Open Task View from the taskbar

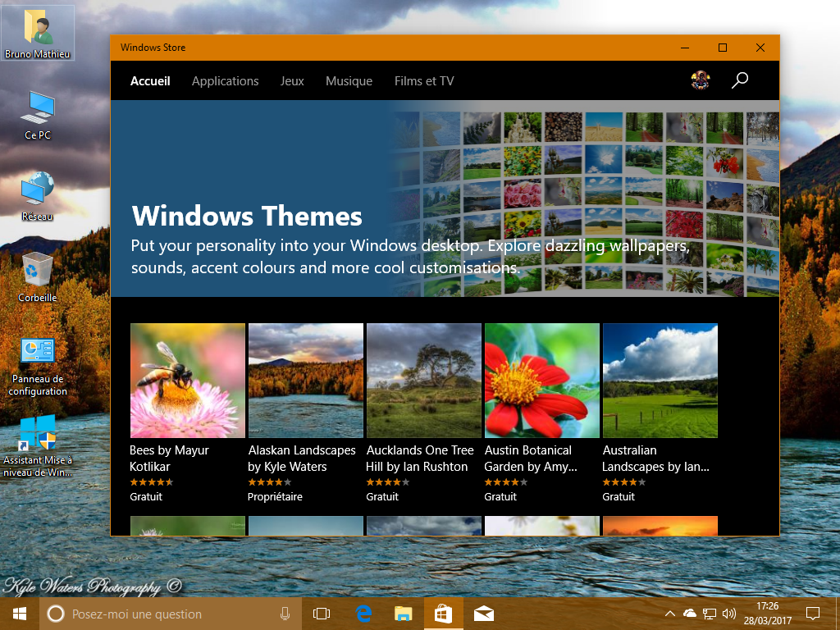322,614
